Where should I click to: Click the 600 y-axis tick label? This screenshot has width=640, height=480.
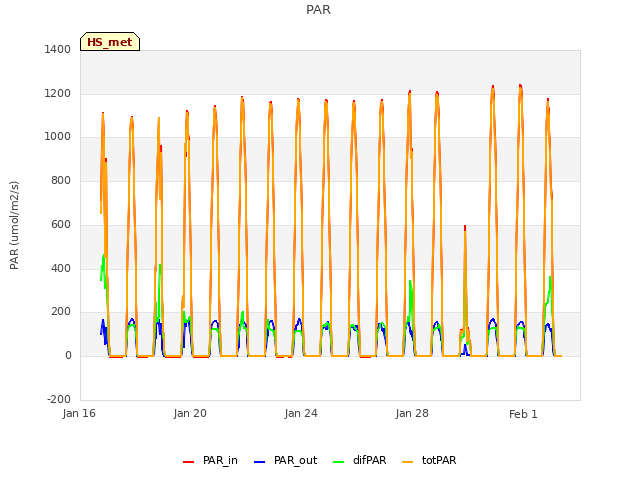[x=61, y=224]
